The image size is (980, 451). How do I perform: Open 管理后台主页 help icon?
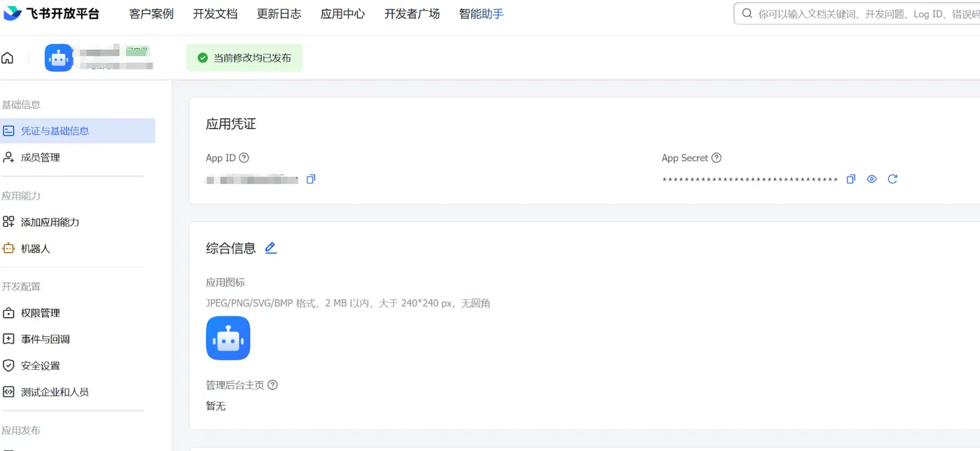coord(273,385)
